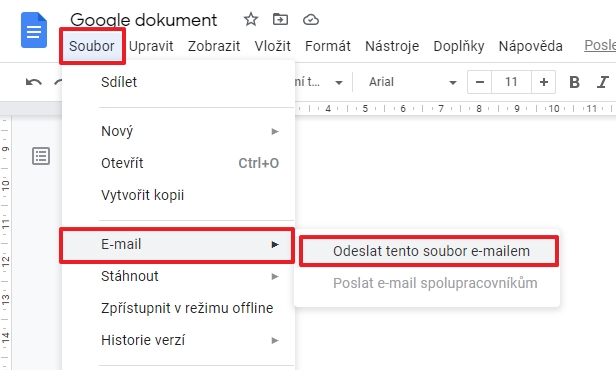Image resolution: width=616 pixels, height=370 pixels.
Task: Expand the Historie verzí submenu
Action: (178, 340)
